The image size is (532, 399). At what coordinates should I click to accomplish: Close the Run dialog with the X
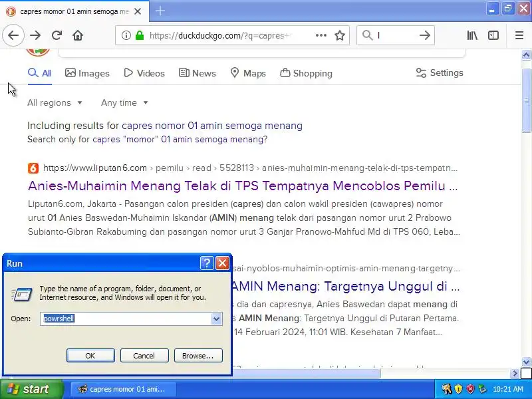click(222, 263)
